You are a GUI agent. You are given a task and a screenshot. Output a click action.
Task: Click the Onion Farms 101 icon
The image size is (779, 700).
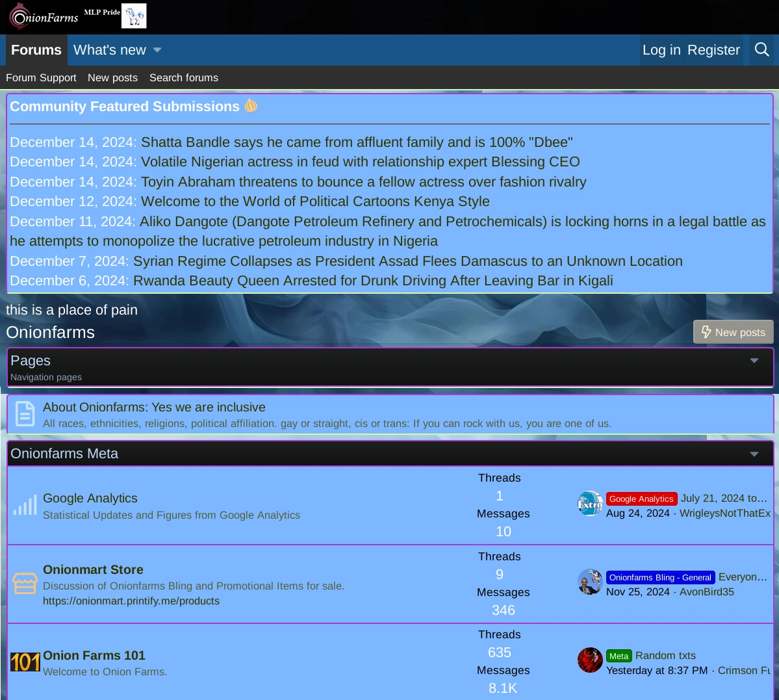pos(25,662)
